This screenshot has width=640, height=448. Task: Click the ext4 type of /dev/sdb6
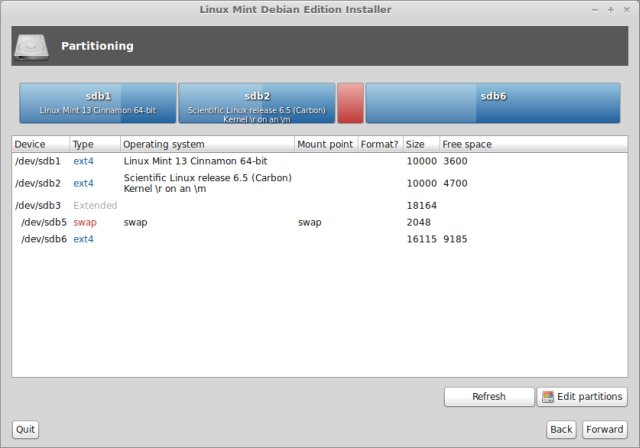[x=83, y=239]
